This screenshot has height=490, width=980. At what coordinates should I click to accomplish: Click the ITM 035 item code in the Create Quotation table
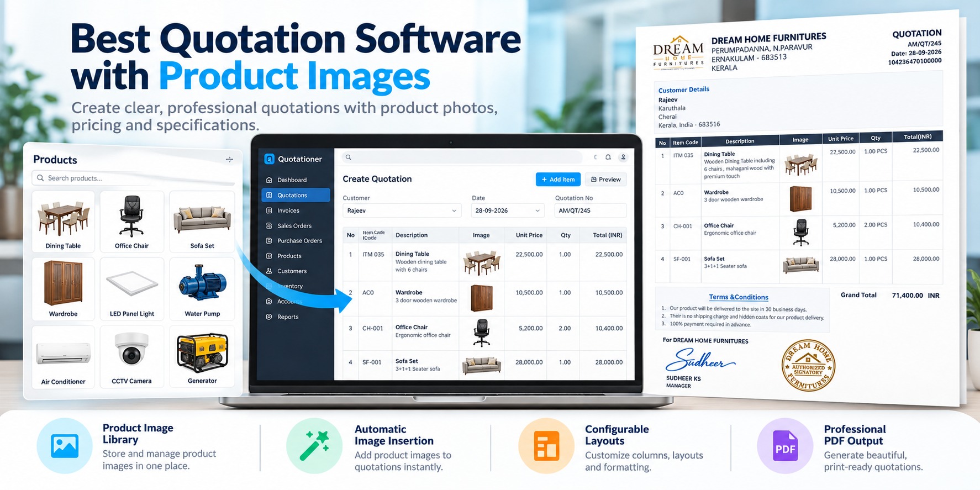(x=373, y=255)
